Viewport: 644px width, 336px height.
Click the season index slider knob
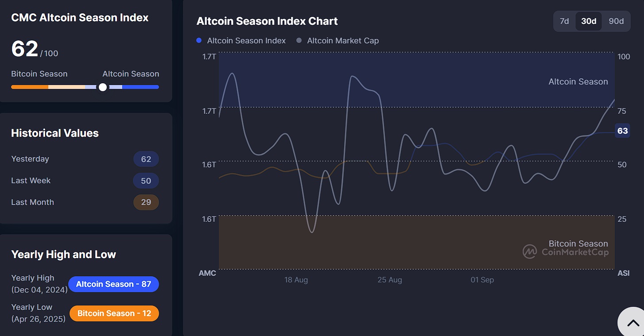pos(103,87)
